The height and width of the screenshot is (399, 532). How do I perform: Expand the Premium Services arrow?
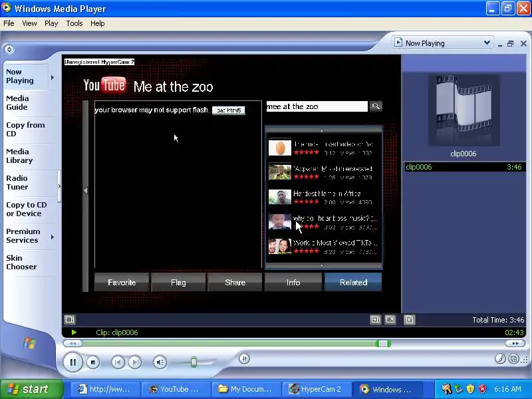[x=53, y=237]
